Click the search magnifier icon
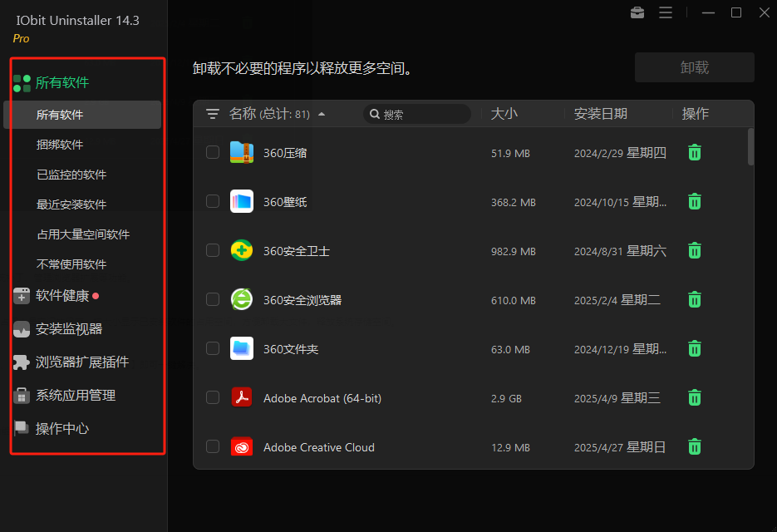 tap(375, 115)
